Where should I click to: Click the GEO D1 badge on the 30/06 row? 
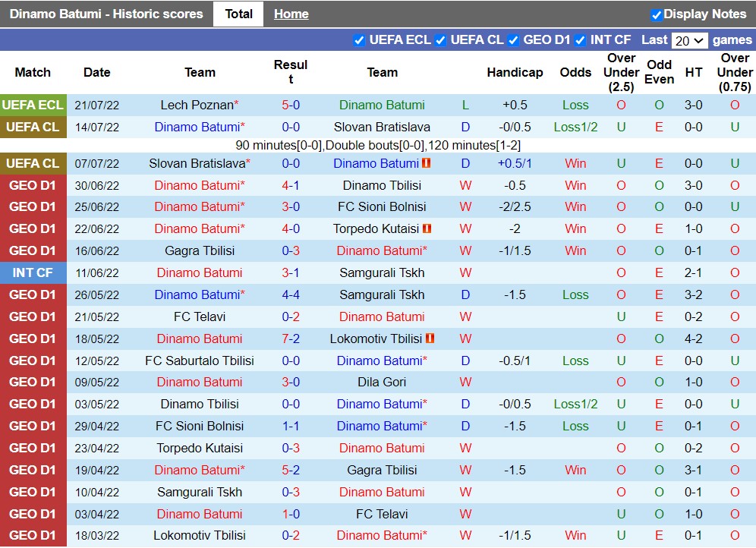tap(33, 185)
